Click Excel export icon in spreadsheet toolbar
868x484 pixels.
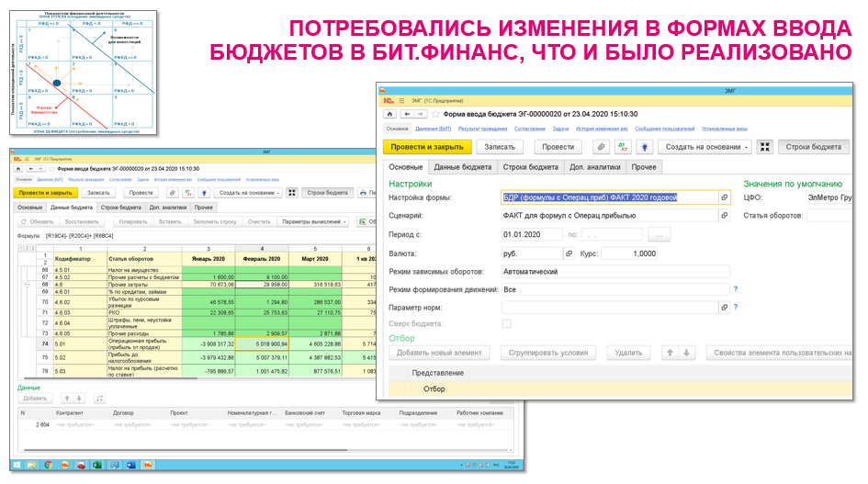point(363,221)
